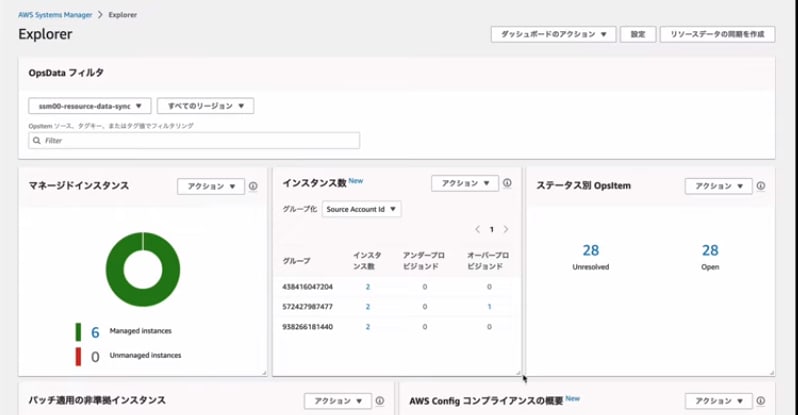Screen dimensions: 798x415
Task: Click the instance count column header
Action: pyautogui.click(x=367, y=261)
